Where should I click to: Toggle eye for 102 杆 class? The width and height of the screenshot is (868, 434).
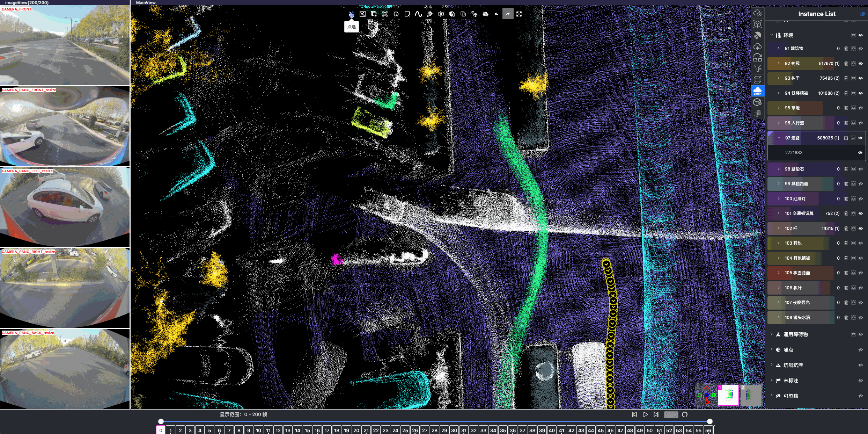[x=860, y=229]
